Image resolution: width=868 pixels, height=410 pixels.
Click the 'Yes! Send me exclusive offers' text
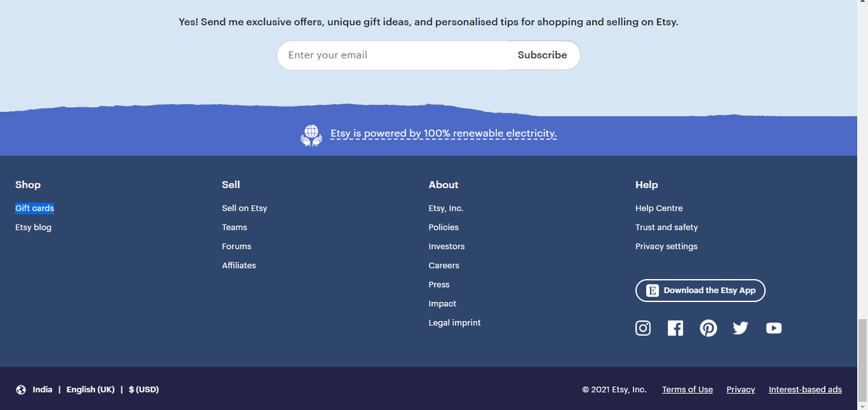pyautogui.click(x=429, y=22)
